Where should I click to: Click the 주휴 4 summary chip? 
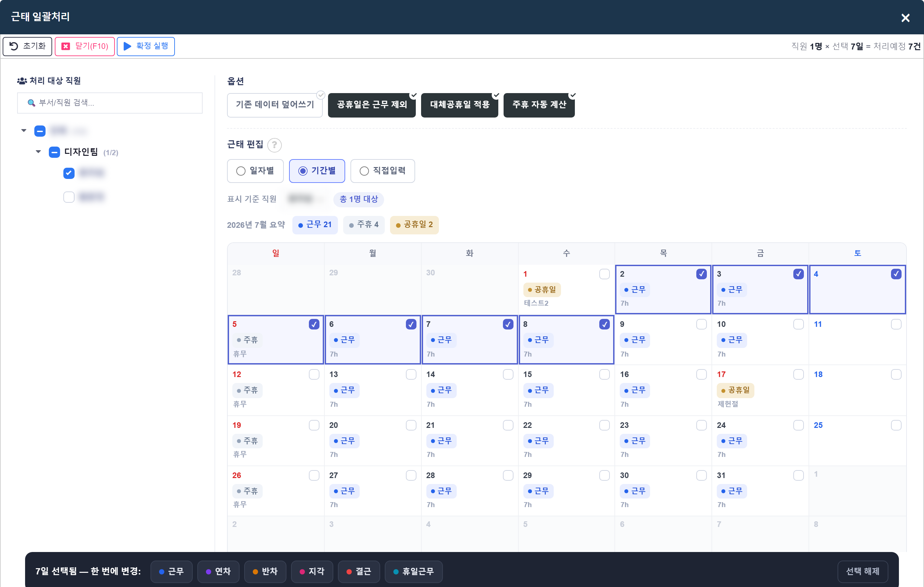364,224
